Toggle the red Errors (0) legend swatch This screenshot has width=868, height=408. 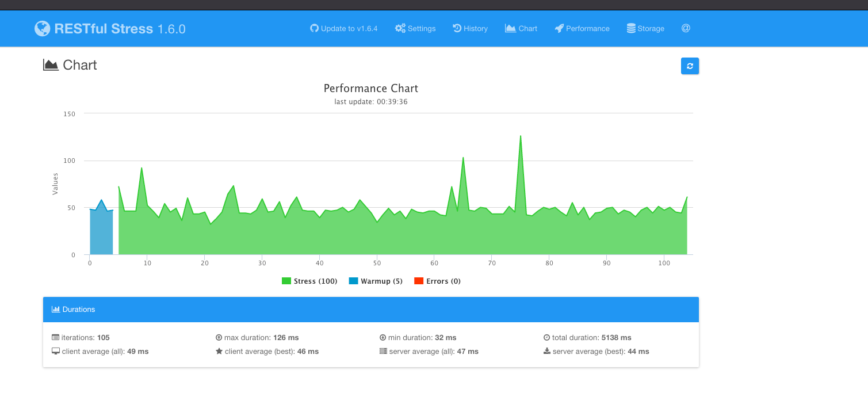click(419, 281)
